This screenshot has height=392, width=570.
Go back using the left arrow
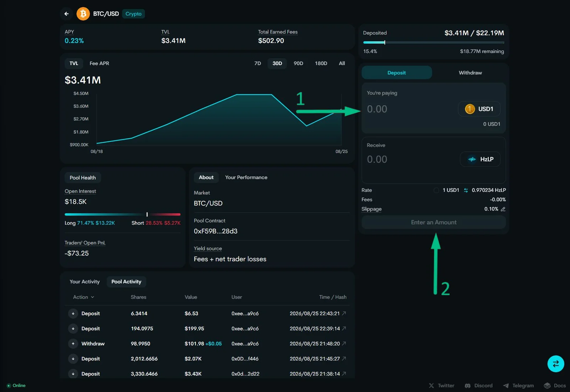coord(66,14)
